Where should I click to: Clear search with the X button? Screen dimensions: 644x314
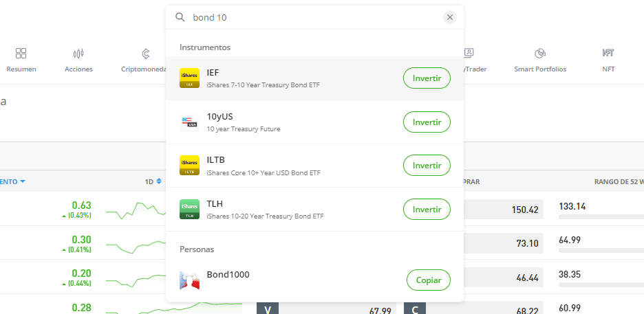coord(450,17)
